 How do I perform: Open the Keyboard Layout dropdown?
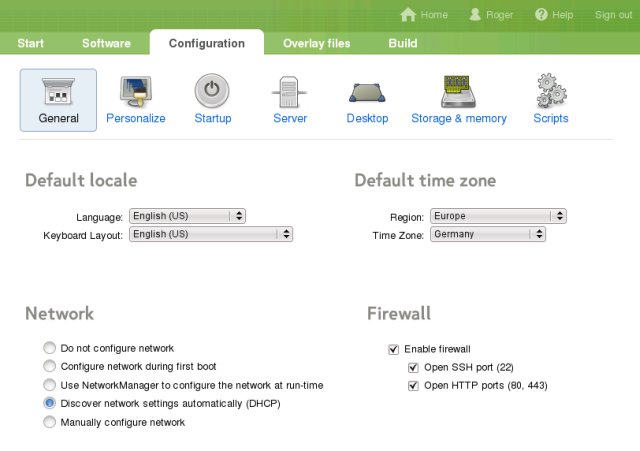pos(211,234)
